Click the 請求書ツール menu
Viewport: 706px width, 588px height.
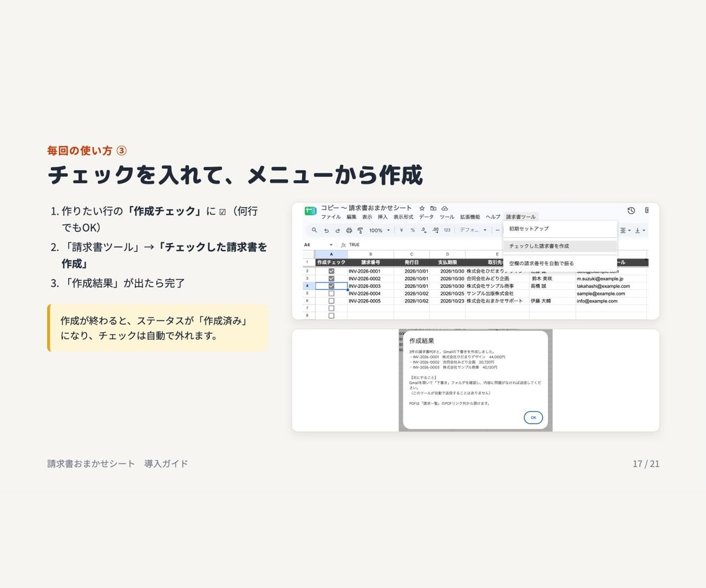[521, 217]
